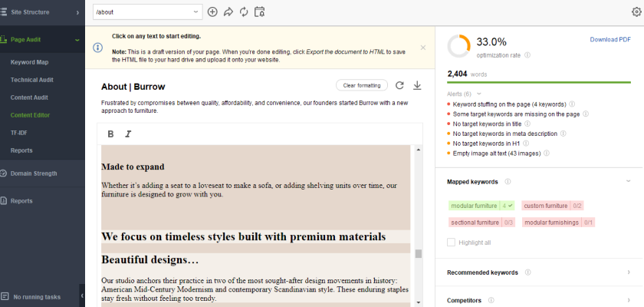Select Content Editor in the sidebar
The image size is (644, 307).
point(30,115)
